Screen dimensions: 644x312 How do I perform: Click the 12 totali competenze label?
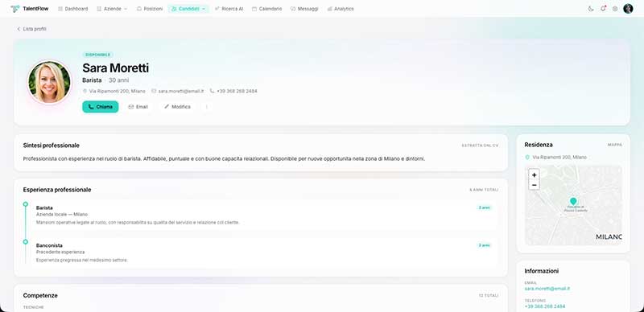[489, 296]
